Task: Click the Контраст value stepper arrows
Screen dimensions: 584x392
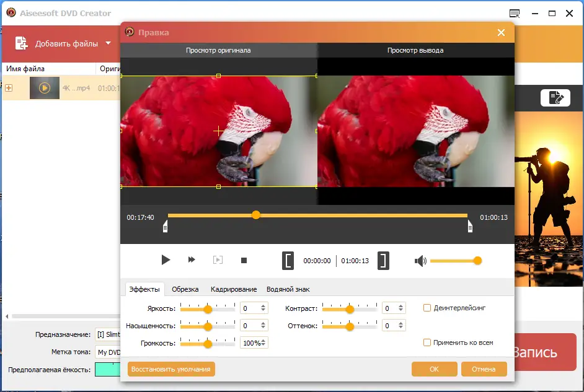Action: point(400,308)
